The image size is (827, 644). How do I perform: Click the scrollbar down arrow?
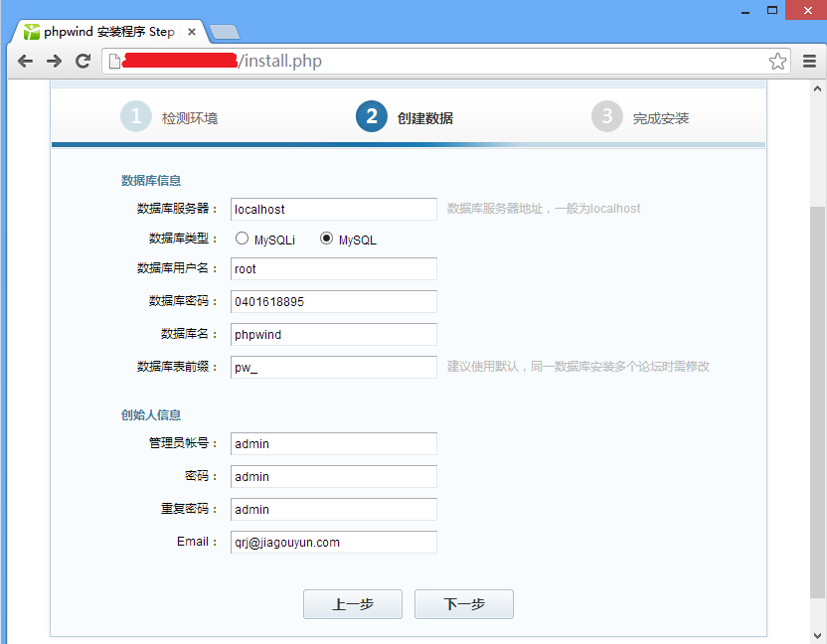coord(817,636)
